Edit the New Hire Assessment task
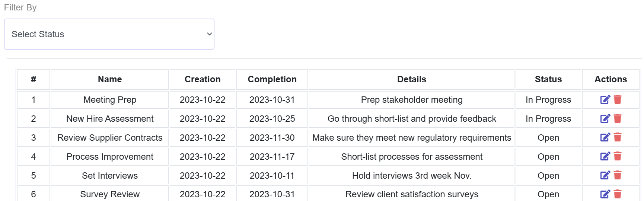This screenshot has width=644, height=201. tap(605, 118)
